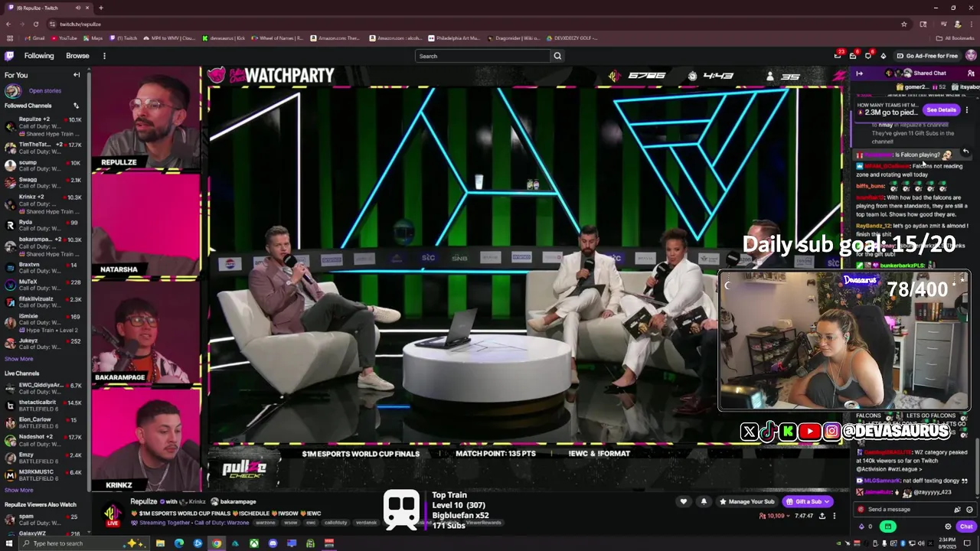
Task: Click the follow heart button
Action: coord(684,501)
